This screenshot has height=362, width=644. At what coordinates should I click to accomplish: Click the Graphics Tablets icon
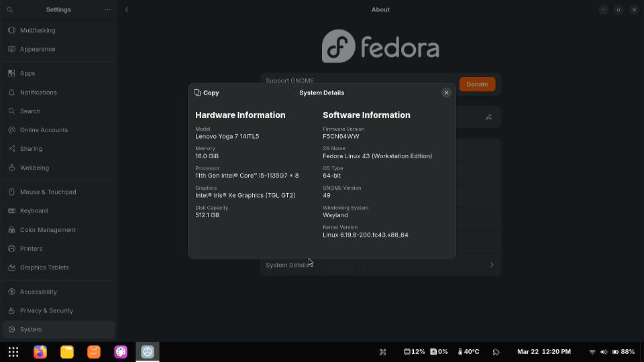[x=11, y=267]
